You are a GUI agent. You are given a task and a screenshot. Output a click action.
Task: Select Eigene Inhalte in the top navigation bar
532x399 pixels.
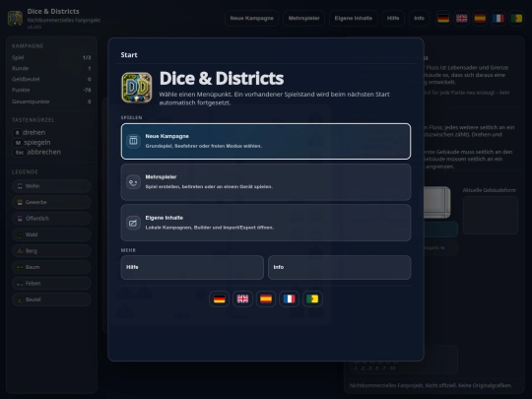354,19
